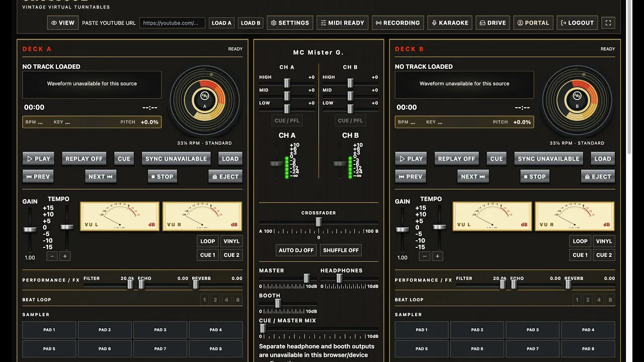Image resolution: width=644 pixels, height=362 pixels.
Task: Decrease tempo with minus on Deck B
Action: tap(424, 256)
